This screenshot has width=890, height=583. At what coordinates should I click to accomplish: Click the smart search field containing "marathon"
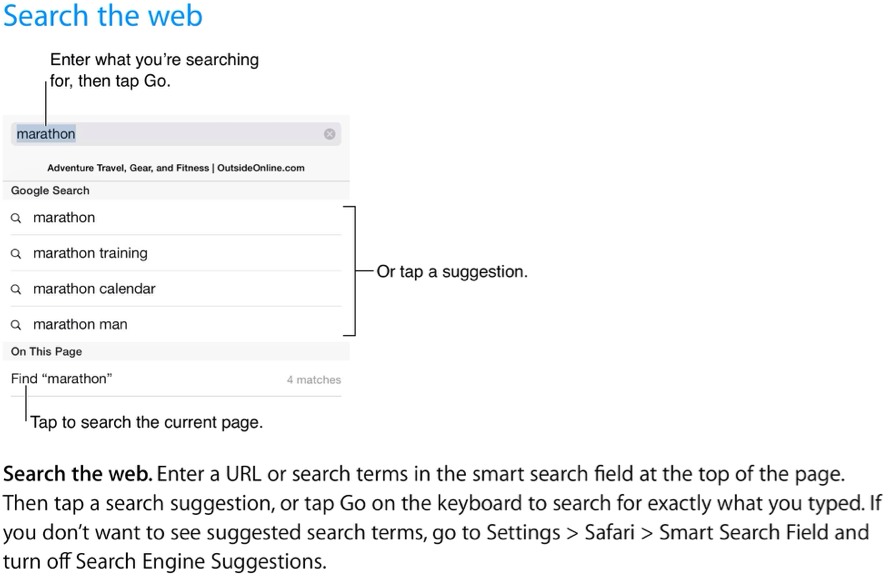tap(170, 134)
